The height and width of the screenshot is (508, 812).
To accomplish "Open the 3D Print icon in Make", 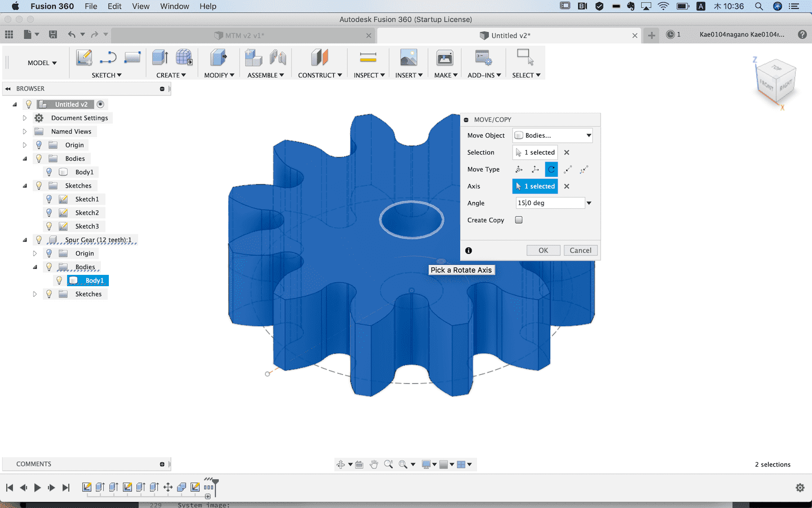I will 445,58.
